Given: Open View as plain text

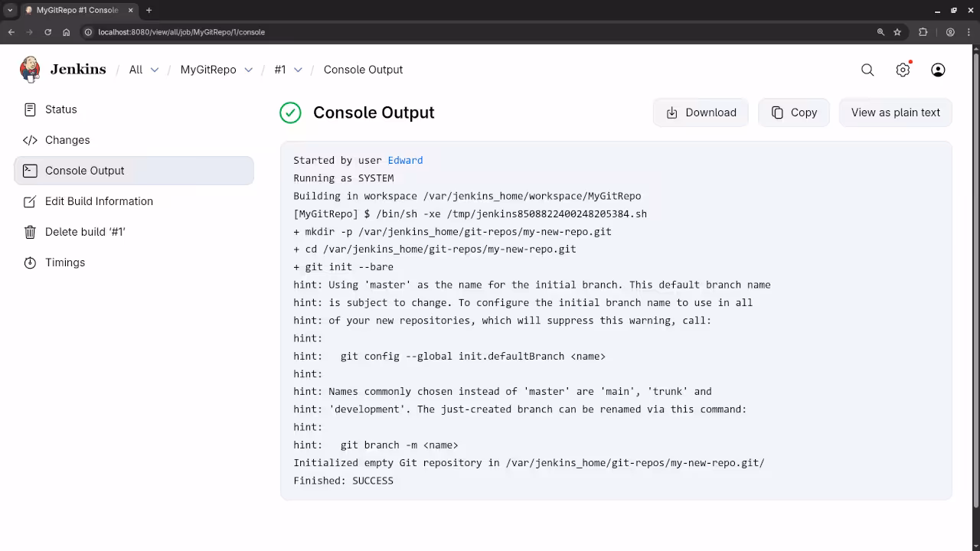Looking at the screenshot, I should click(x=895, y=112).
